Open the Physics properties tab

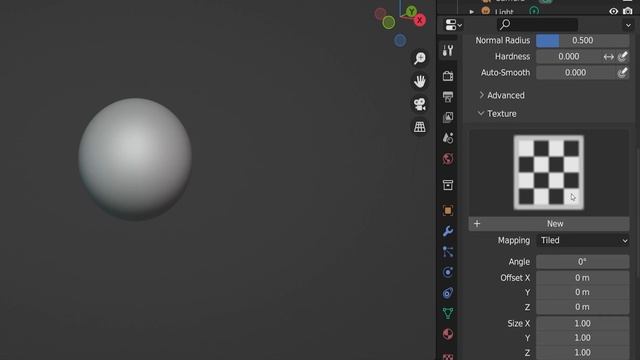(x=448, y=272)
